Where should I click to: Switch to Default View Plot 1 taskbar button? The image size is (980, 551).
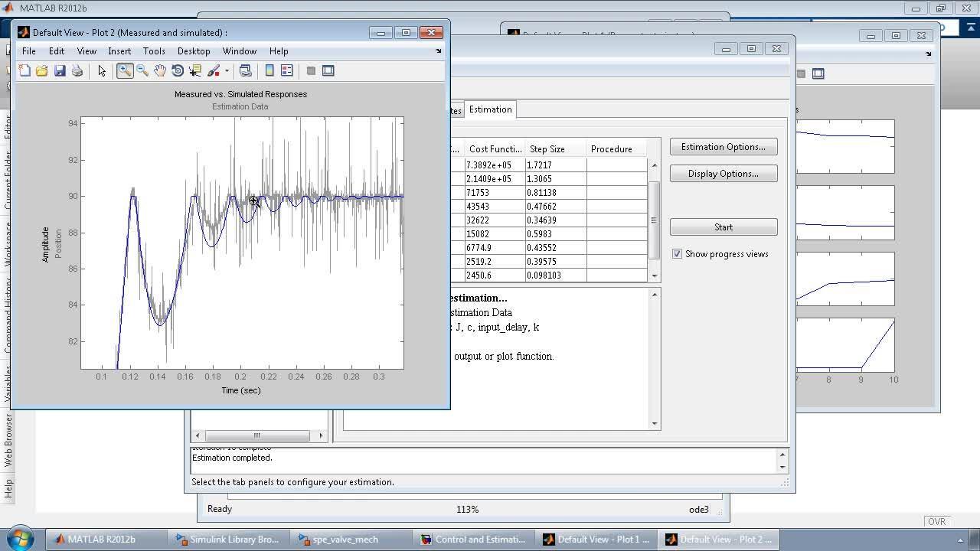pos(596,540)
